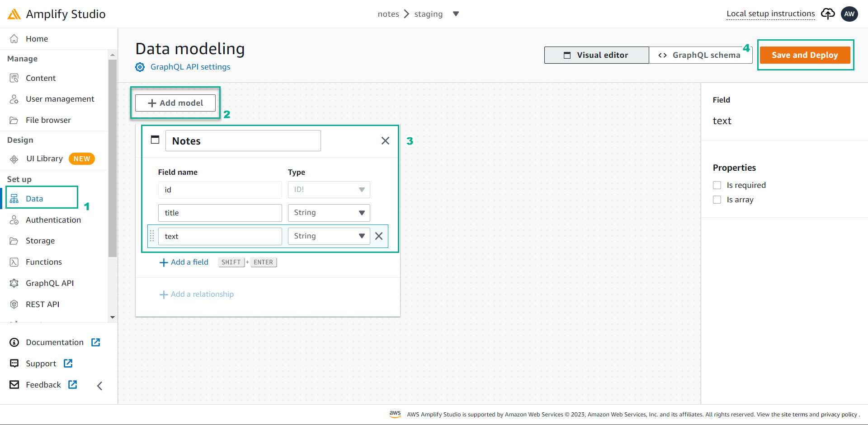Click the Notes model name input
Viewport: 868px width, 425px height.
click(243, 141)
